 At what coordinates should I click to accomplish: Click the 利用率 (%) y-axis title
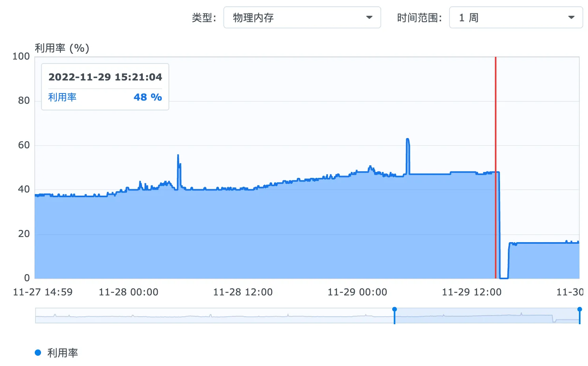(x=62, y=48)
